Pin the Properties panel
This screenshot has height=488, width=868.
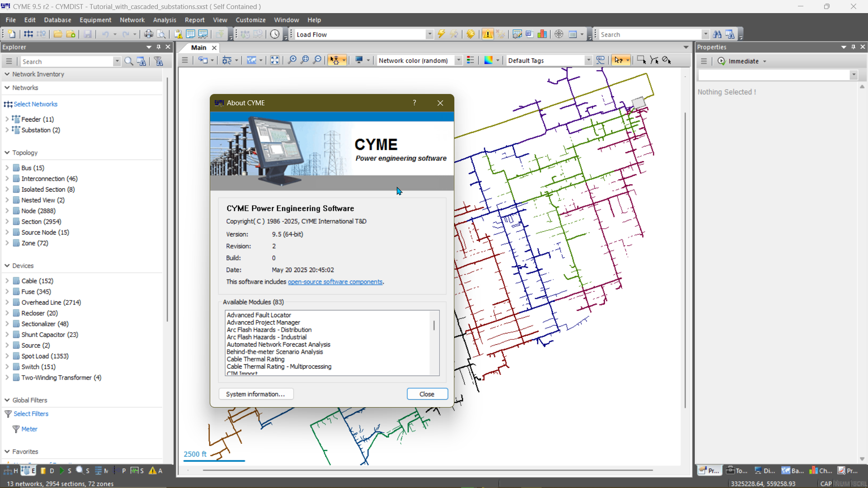[853, 47]
